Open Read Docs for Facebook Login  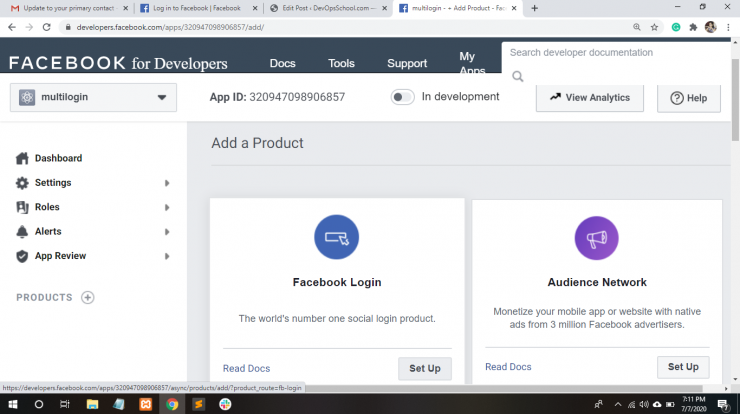pyautogui.click(x=246, y=368)
